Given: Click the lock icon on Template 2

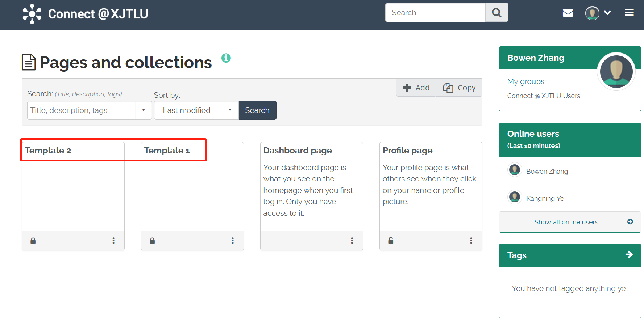Looking at the screenshot, I should 33,241.
